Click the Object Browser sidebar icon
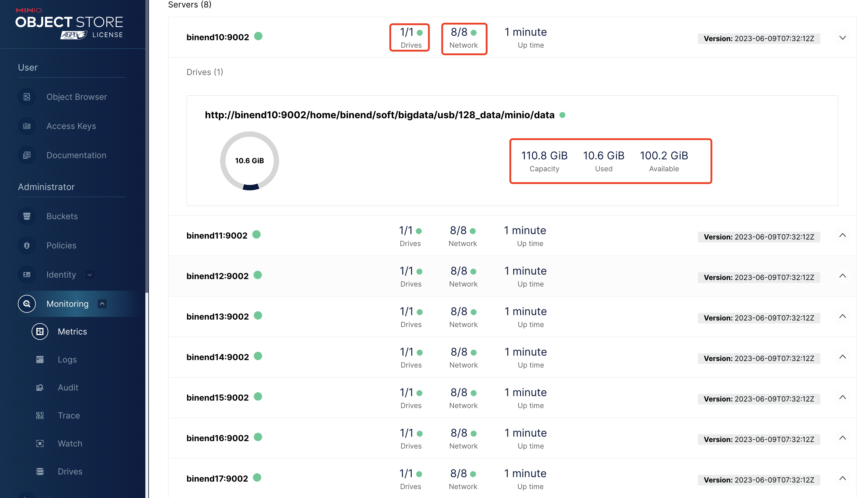Screen dimensions: 868x498 coord(27,97)
